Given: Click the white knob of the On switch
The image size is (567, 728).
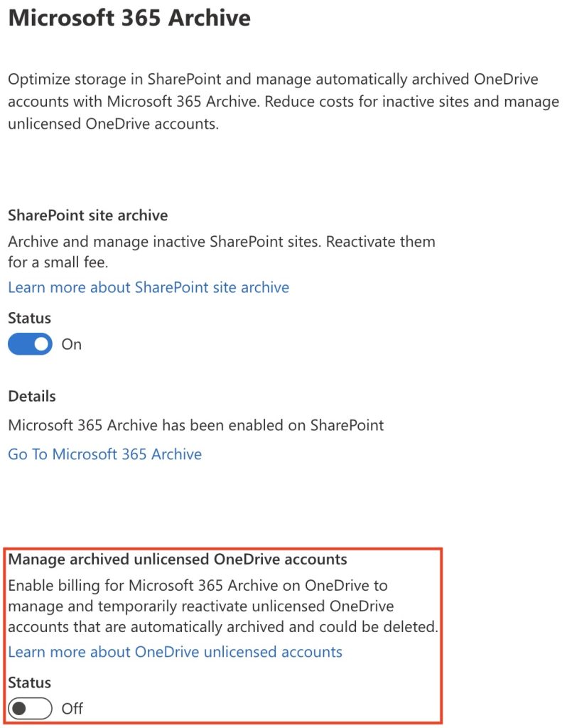Looking at the screenshot, I should pos(41,344).
